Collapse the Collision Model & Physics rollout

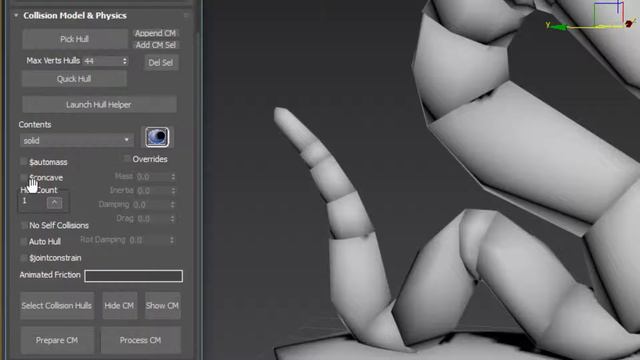[x=16, y=16]
